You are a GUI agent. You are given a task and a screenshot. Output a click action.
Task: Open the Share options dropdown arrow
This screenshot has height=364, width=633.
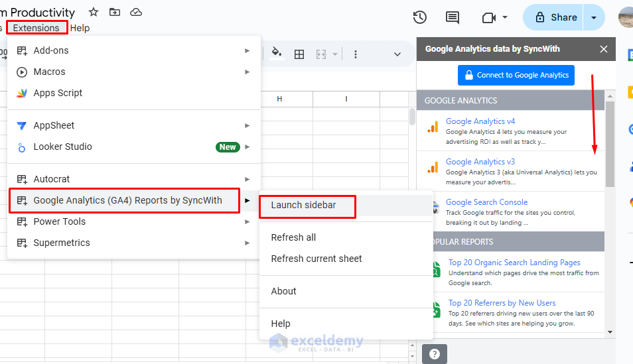click(x=594, y=17)
